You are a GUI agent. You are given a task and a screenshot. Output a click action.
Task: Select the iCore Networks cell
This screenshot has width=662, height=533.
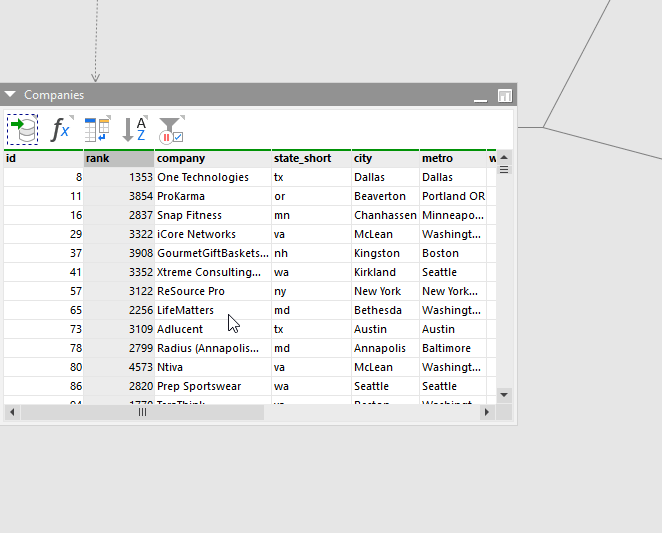click(213, 234)
